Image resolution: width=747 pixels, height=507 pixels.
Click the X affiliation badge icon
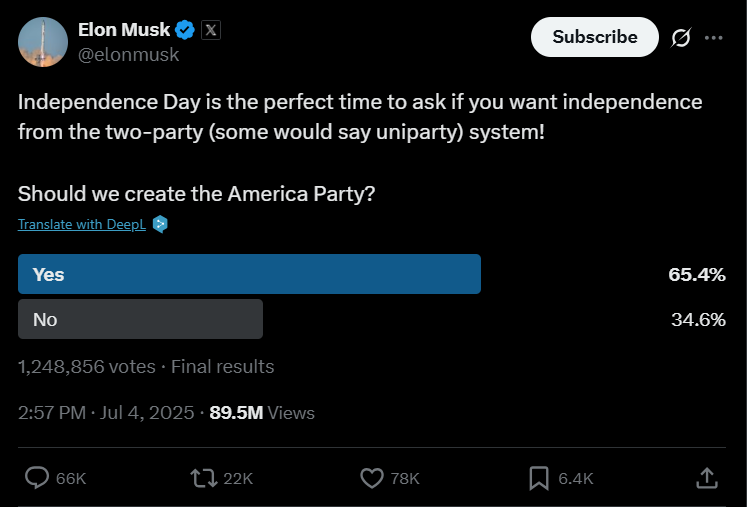pyautogui.click(x=211, y=30)
